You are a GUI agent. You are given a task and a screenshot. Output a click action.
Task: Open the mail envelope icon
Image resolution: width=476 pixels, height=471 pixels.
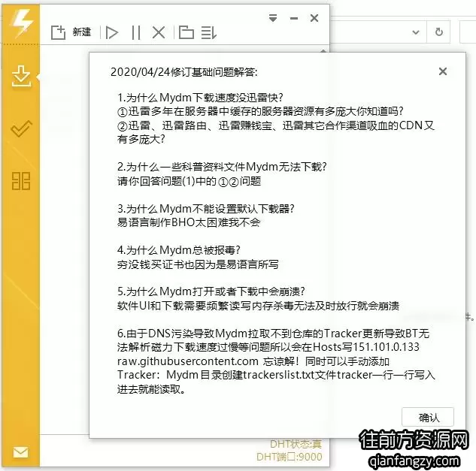coord(20,452)
